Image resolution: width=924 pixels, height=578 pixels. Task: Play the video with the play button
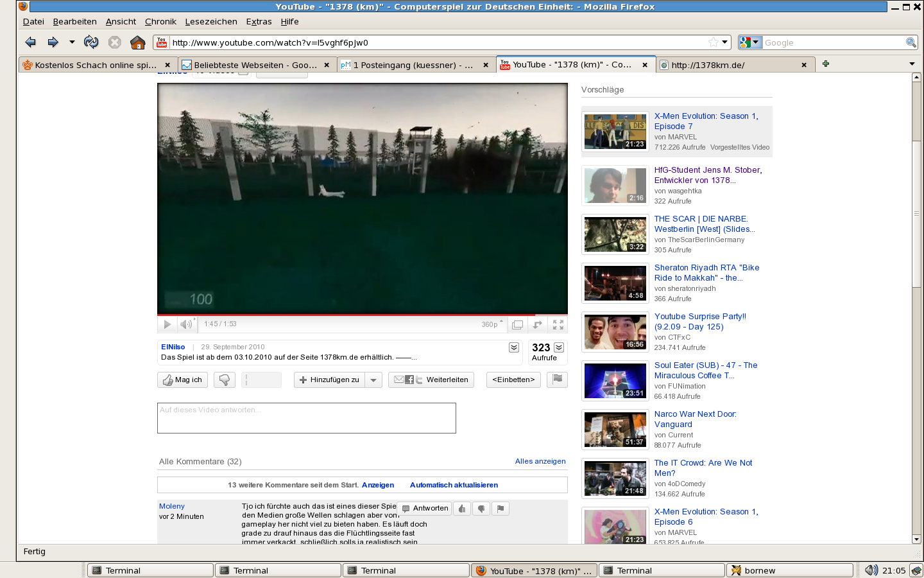tap(167, 324)
